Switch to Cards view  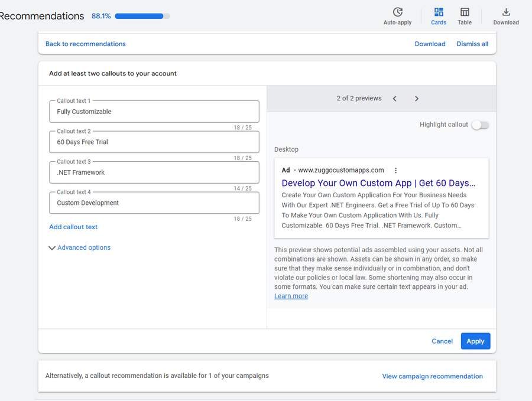click(x=439, y=16)
